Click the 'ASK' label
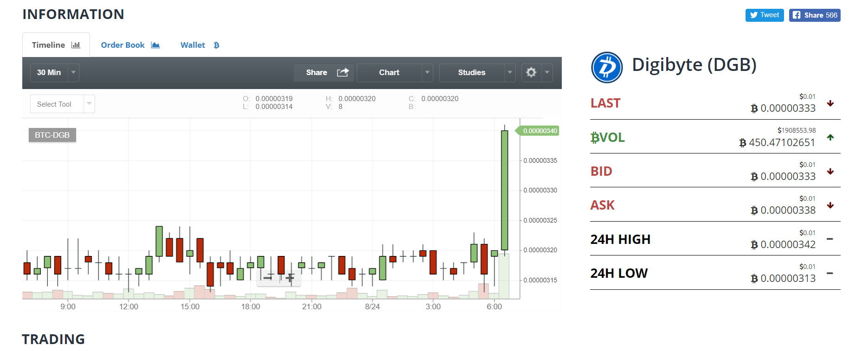The width and height of the screenshot is (868, 351). tap(602, 205)
